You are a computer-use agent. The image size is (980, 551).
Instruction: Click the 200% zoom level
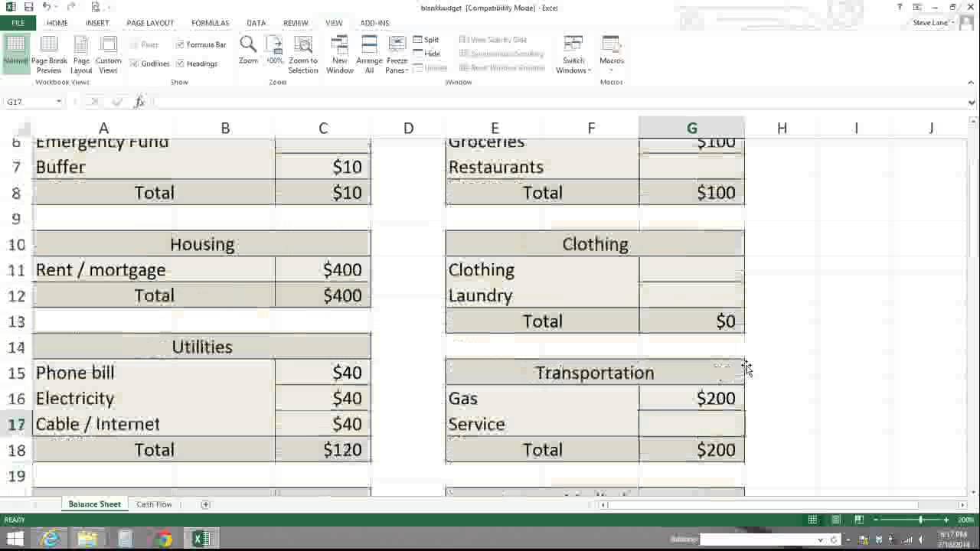tap(966, 520)
